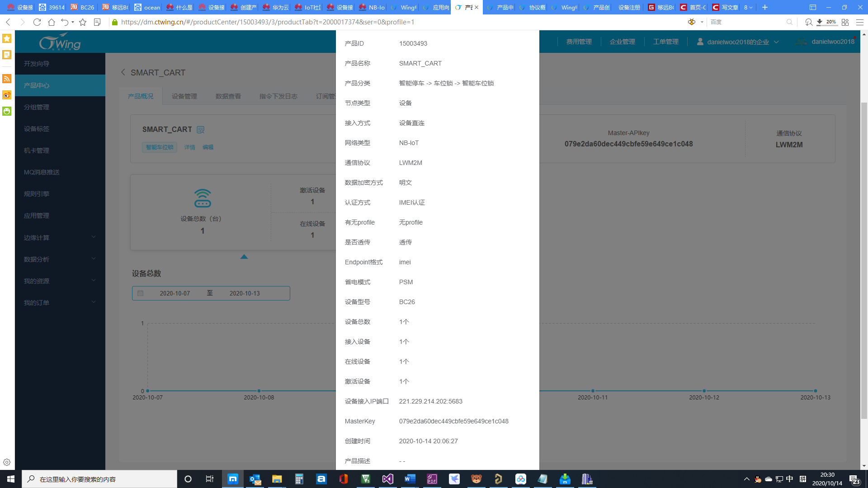This screenshot has width=868, height=488.
Task: Open File Explorer from the taskbar
Action: point(277,479)
